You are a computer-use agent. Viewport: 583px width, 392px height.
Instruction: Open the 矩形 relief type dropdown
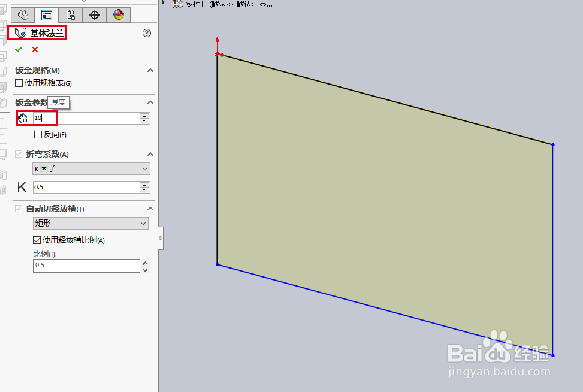click(x=144, y=223)
